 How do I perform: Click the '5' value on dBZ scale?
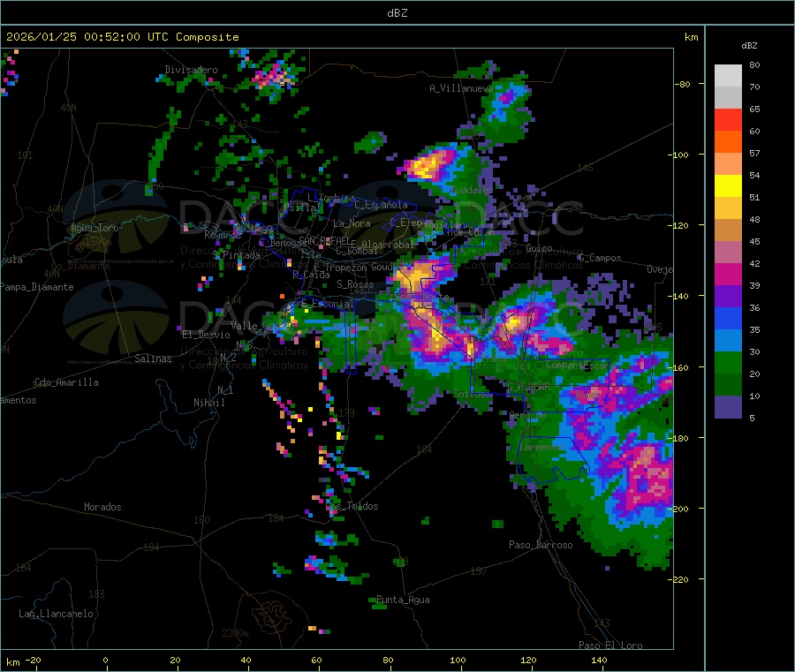[x=752, y=418]
